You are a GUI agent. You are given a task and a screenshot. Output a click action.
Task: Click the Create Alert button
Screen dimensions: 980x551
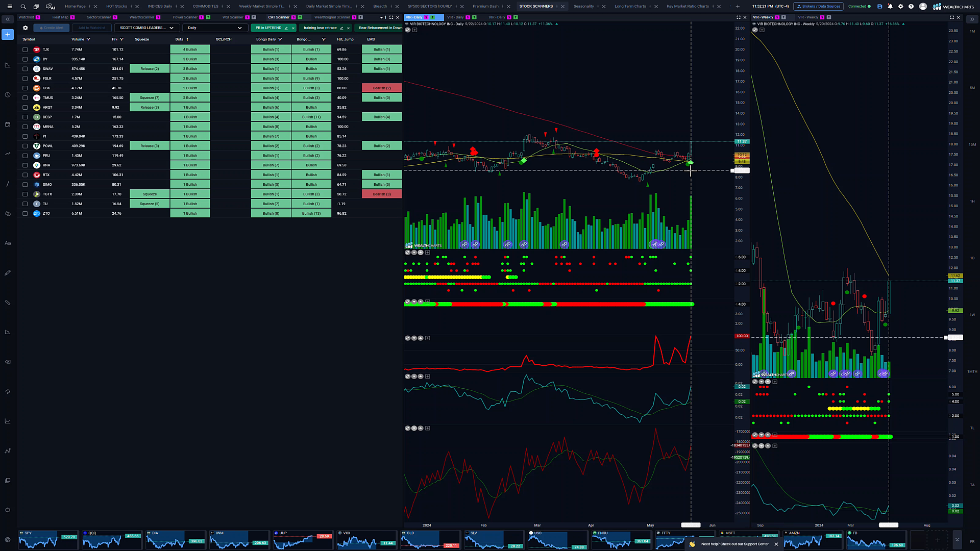tap(52, 28)
